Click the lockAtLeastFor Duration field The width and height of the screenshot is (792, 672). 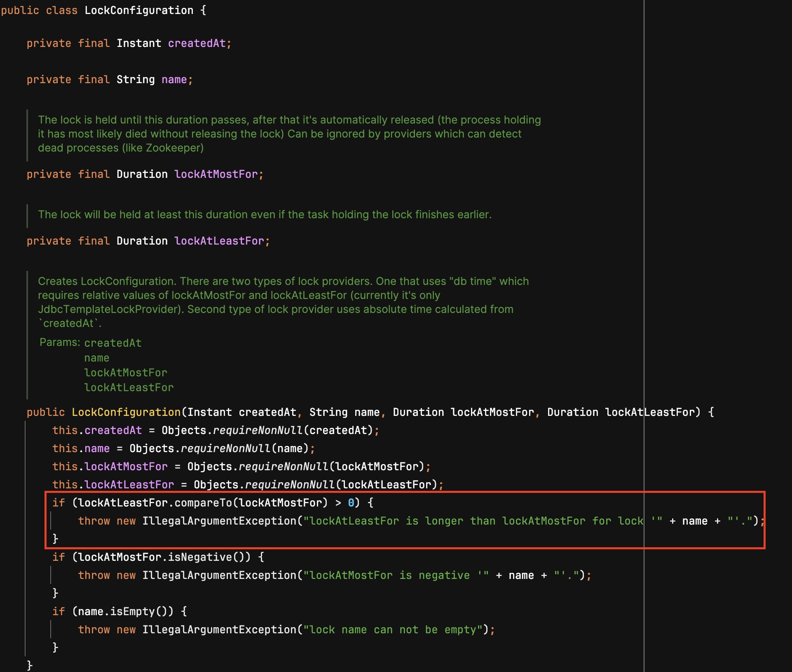(219, 241)
